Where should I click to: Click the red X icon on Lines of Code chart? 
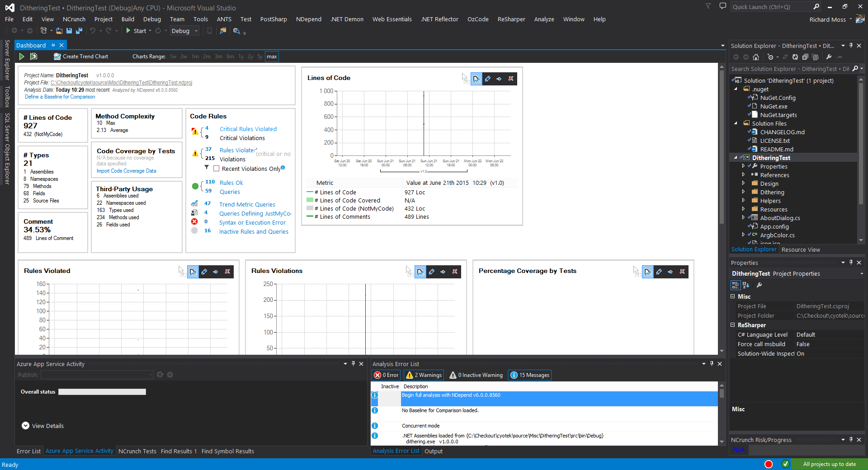coord(511,79)
